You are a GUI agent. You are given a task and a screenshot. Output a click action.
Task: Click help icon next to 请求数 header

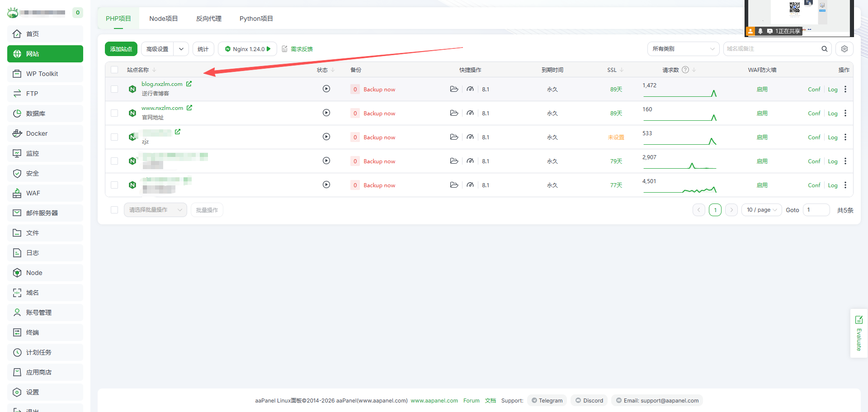pos(685,70)
